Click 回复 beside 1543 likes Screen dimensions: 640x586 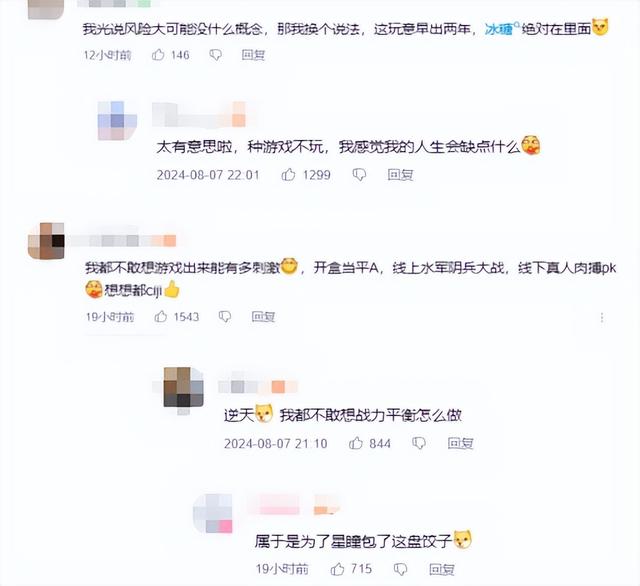point(263,316)
